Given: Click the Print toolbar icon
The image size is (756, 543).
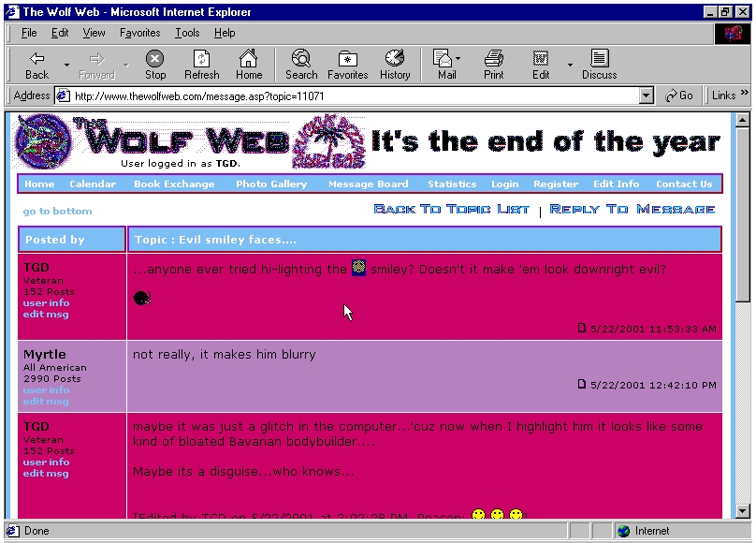Looking at the screenshot, I should coord(493,59).
